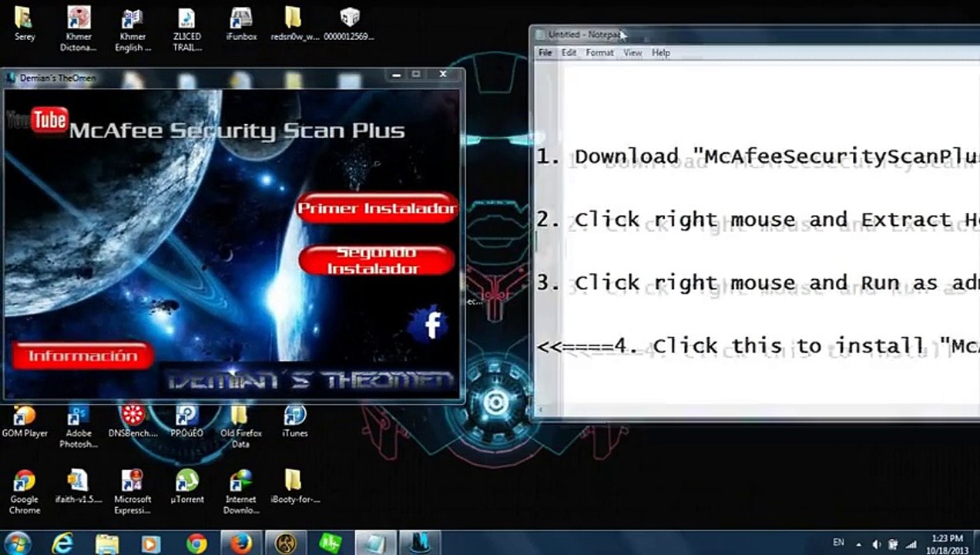The width and height of the screenshot is (980, 555).
Task: Close the Demian's TheOmen window
Action: coord(443,74)
